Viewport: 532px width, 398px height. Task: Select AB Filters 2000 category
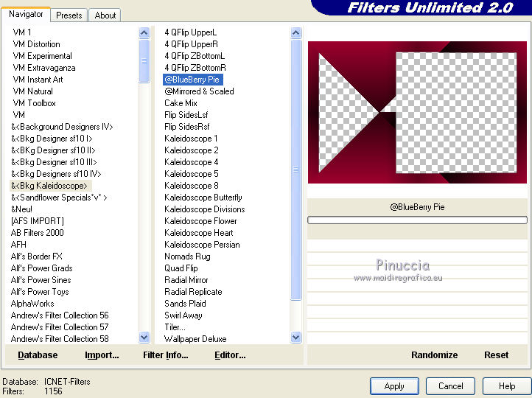pos(38,233)
